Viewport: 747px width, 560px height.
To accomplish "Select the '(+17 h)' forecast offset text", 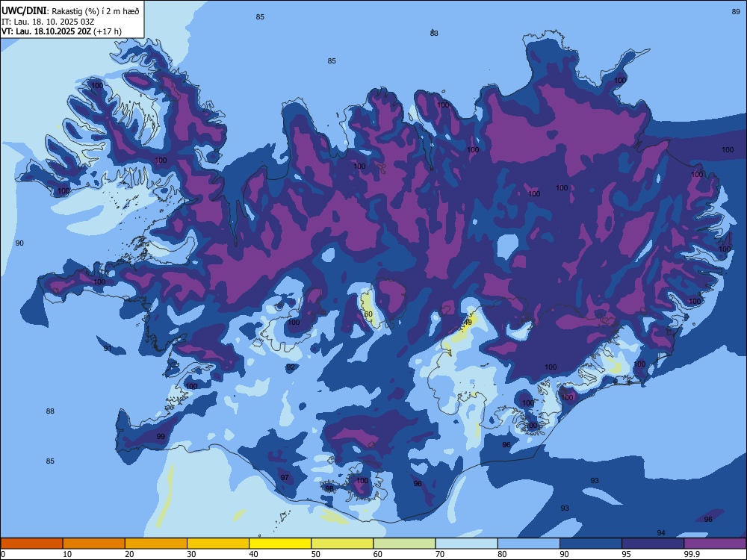I will (x=108, y=32).
